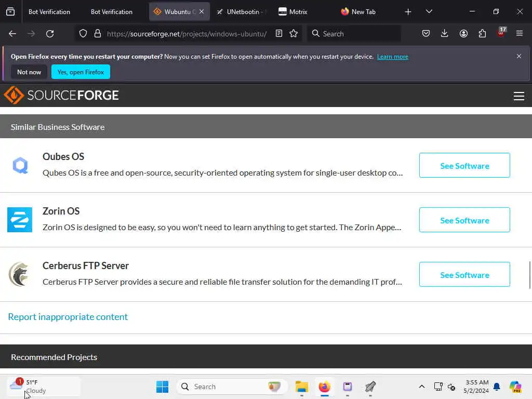See Software for Cerberus FTP Server
Image resolution: width=532 pixels, height=399 pixels.
coord(464,274)
